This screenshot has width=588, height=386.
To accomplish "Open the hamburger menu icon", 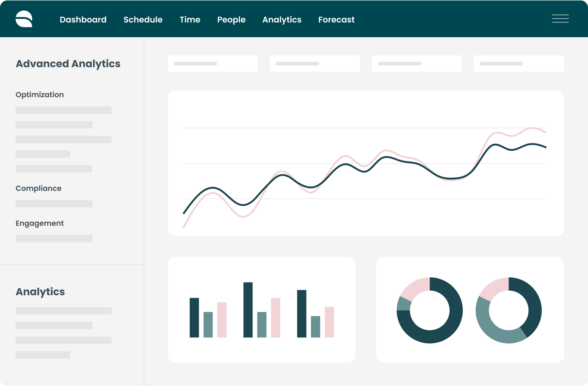I will (x=560, y=19).
